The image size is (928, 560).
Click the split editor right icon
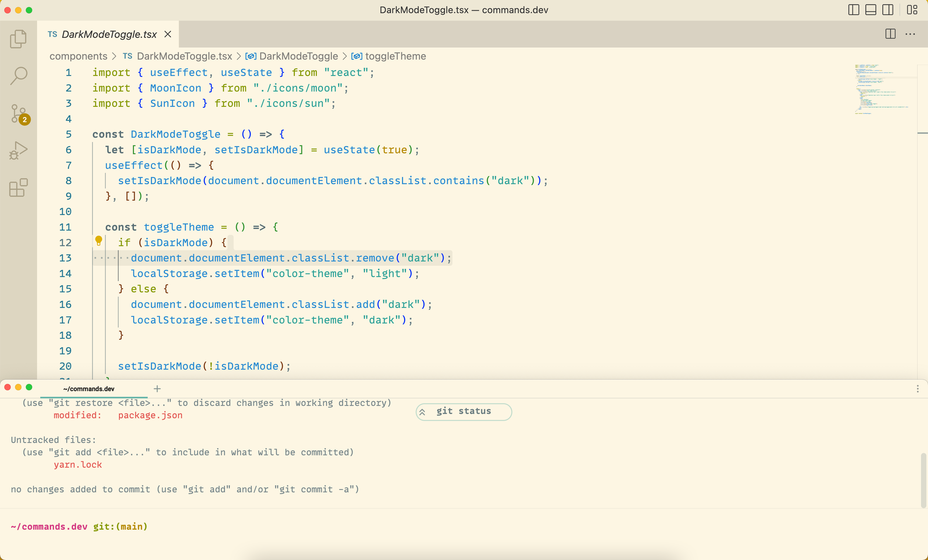[890, 34]
